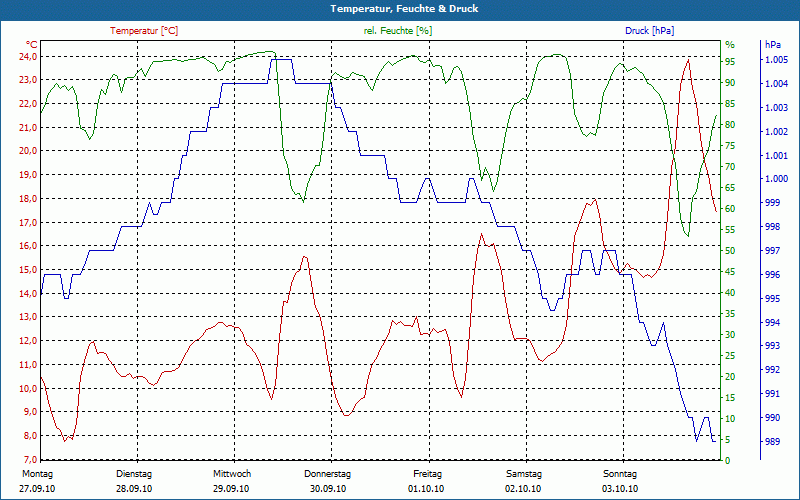Click the 'hPa' unit label on pressure axis

pyautogui.click(x=772, y=45)
